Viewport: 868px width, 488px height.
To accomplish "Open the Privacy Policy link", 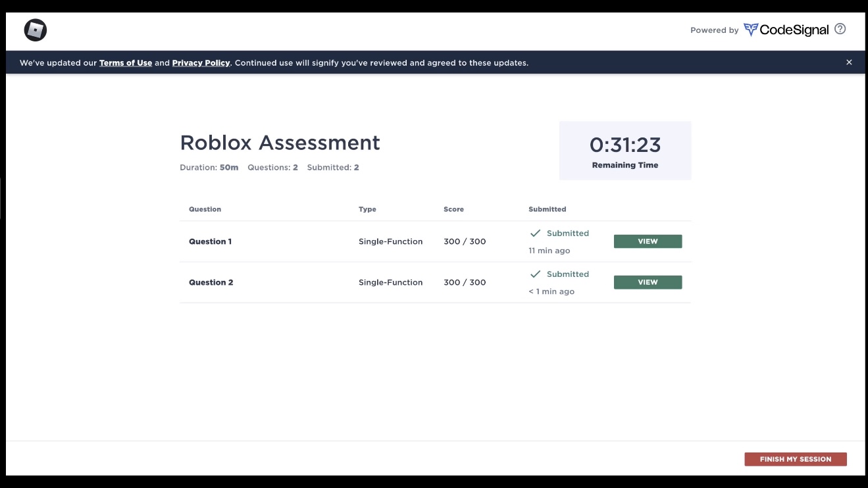I will coord(201,63).
